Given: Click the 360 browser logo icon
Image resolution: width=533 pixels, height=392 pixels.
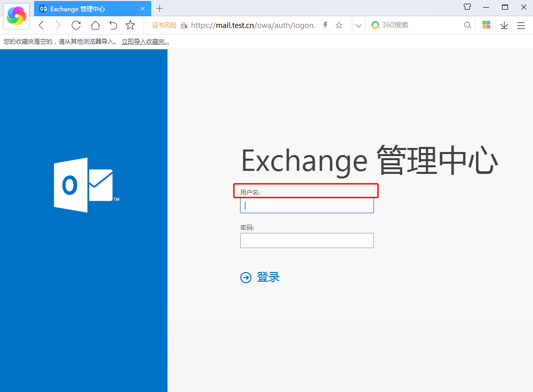Looking at the screenshot, I should (16, 16).
